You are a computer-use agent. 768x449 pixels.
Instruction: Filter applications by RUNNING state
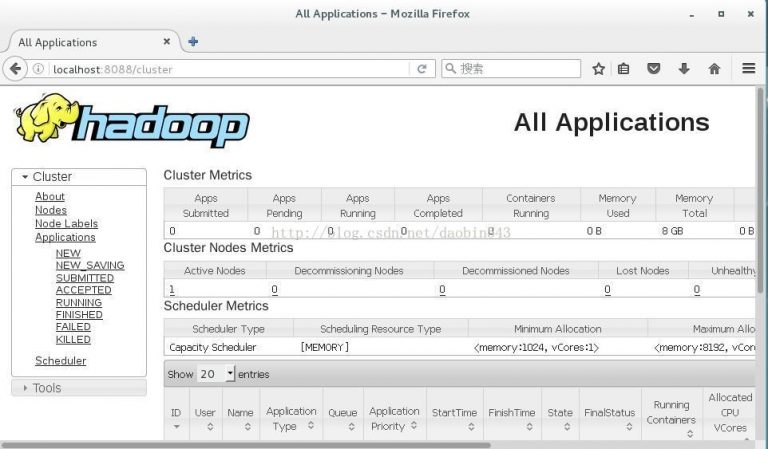point(78,303)
